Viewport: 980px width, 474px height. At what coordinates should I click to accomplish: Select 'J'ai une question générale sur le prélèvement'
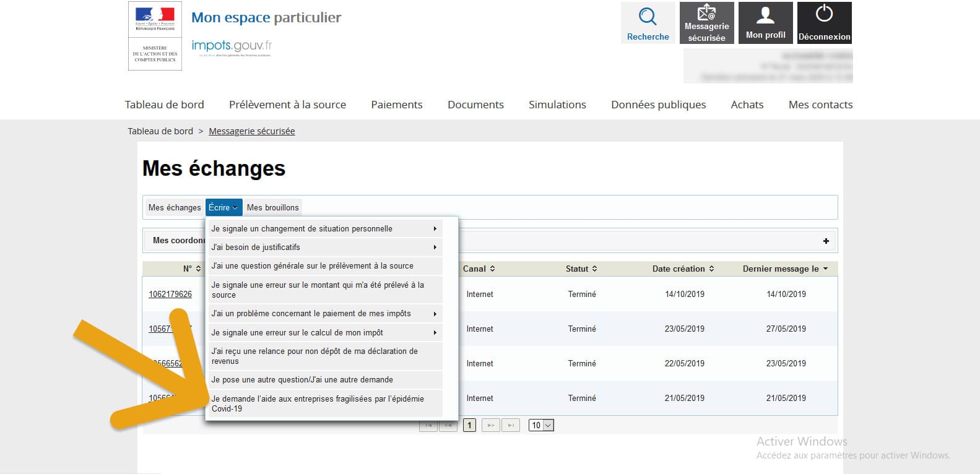coord(325,265)
